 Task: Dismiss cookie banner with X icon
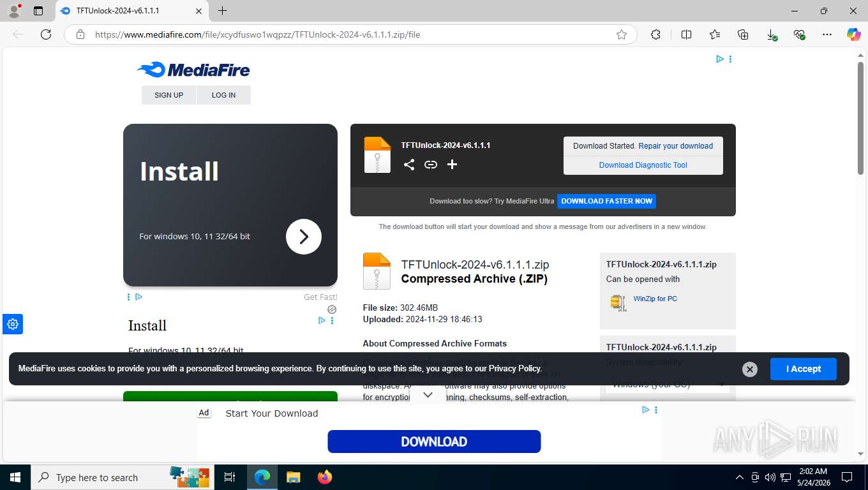(750, 369)
